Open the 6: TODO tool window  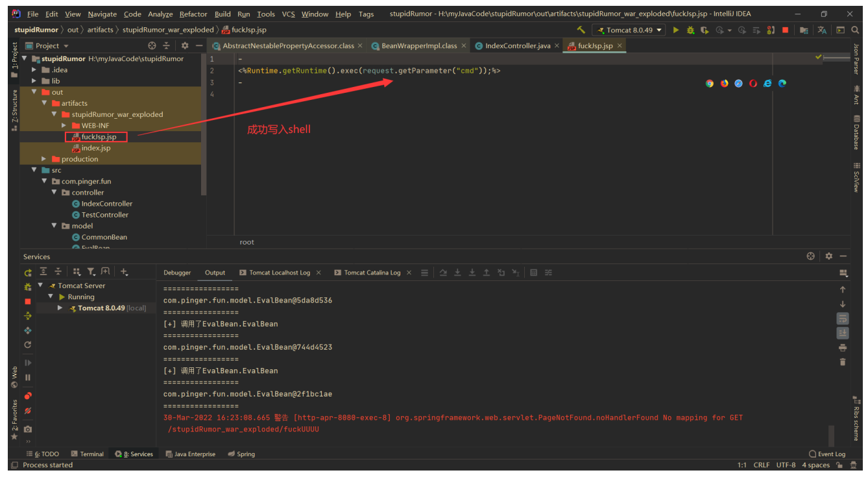pos(43,454)
